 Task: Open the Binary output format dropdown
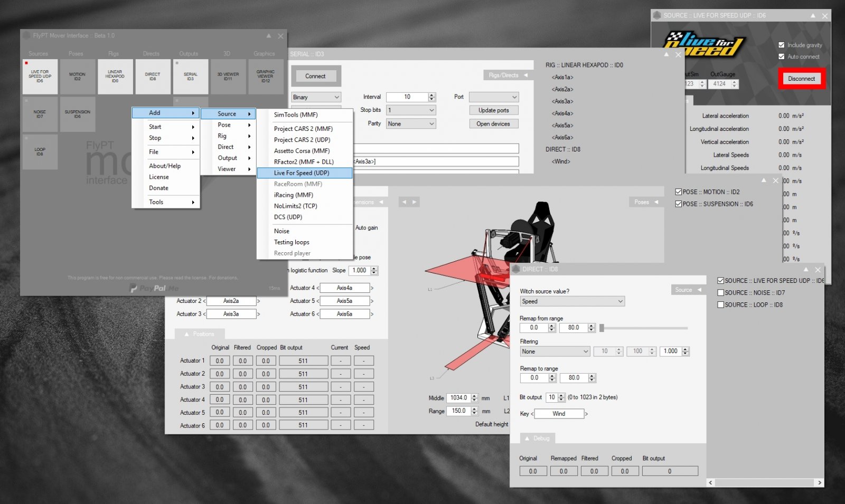coord(316,97)
